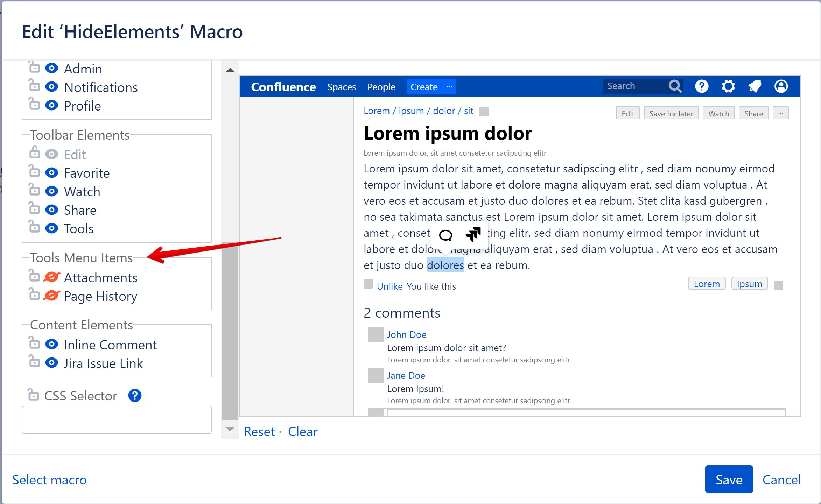Toggle visibility eye for Tools

(x=52, y=228)
